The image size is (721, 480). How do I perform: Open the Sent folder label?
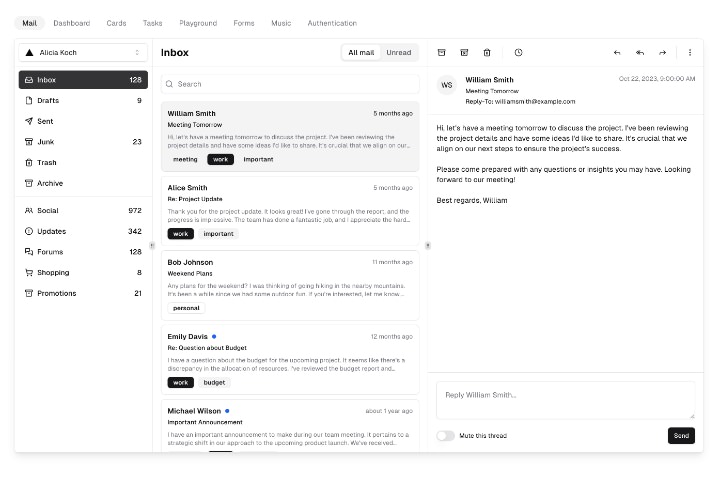pyautogui.click(x=45, y=121)
